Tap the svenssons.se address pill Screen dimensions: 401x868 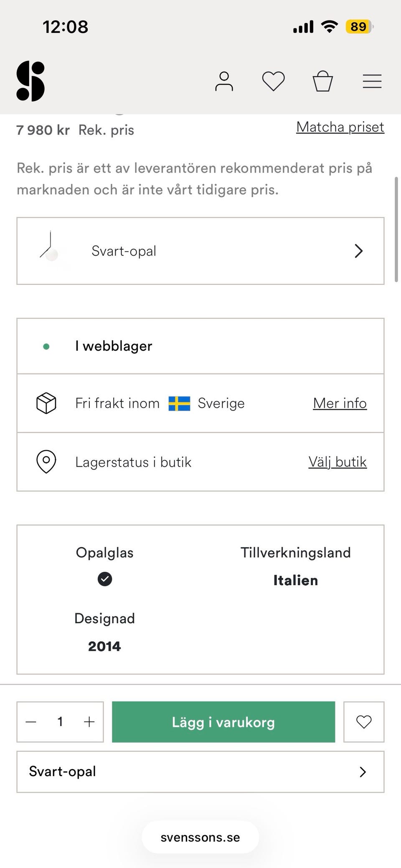pyautogui.click(x=200, y=838)
